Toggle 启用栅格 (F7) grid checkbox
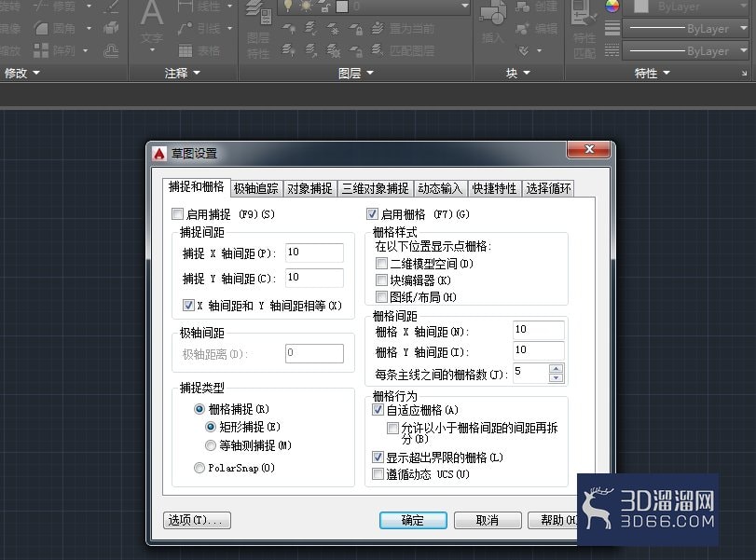Viewport: 756px width, 560px height. 372,213
